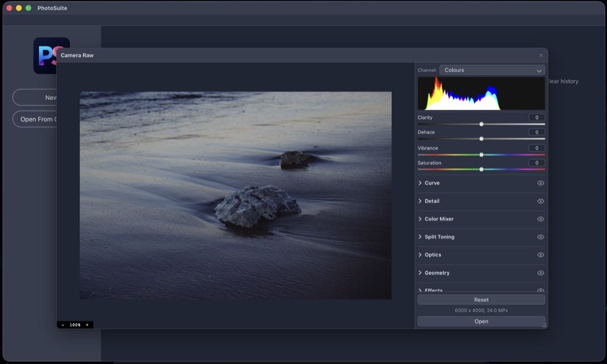Click the Saturation slider handle
This screenshot has height=364, width=607.
coord(481,169)
